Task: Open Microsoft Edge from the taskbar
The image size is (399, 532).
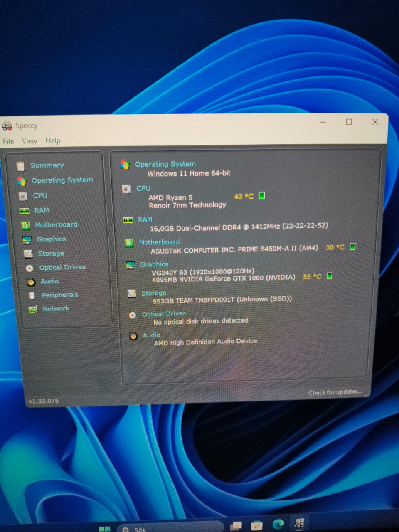Action: (278, 524)
